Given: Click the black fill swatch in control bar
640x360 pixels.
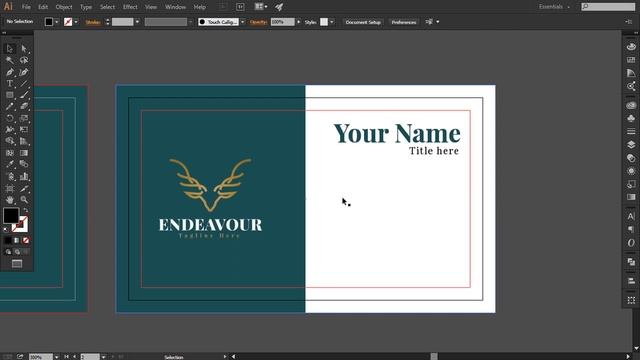Looking at the screenshot, I should 49,22.
